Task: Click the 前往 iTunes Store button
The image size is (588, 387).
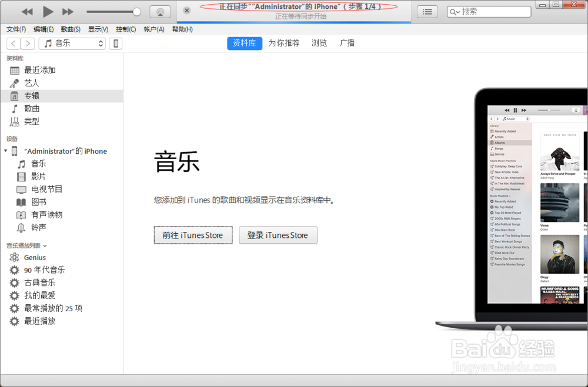Action: click(193, 235)
